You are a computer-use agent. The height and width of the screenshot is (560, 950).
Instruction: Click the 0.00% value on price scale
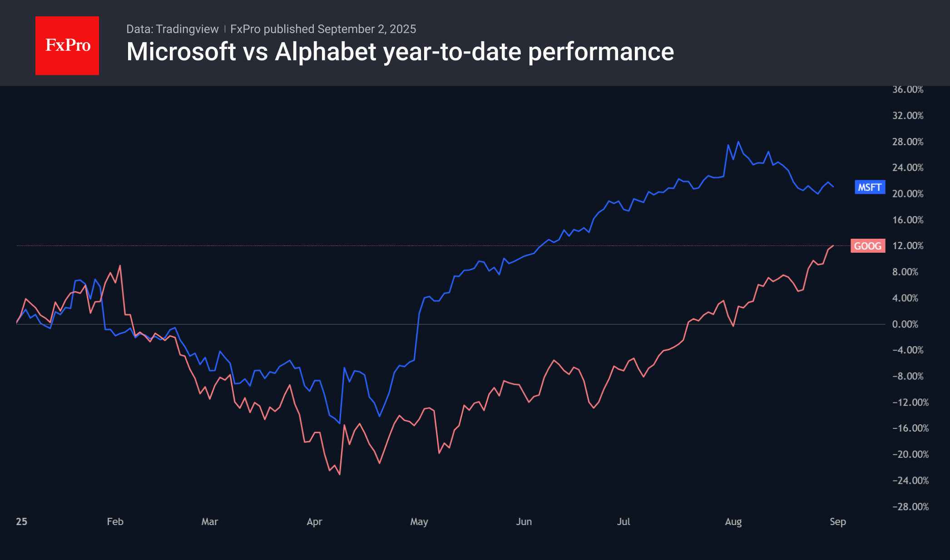905,324
